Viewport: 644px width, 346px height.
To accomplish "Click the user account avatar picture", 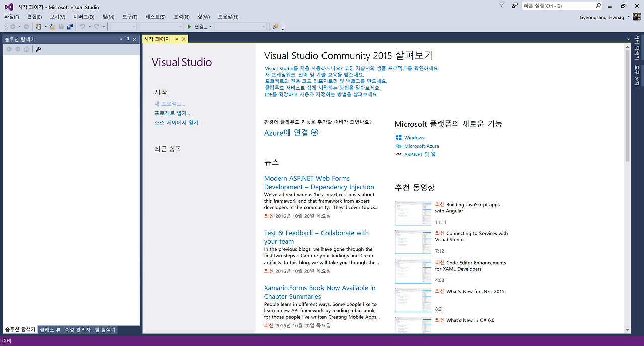I will click(637, 17).
